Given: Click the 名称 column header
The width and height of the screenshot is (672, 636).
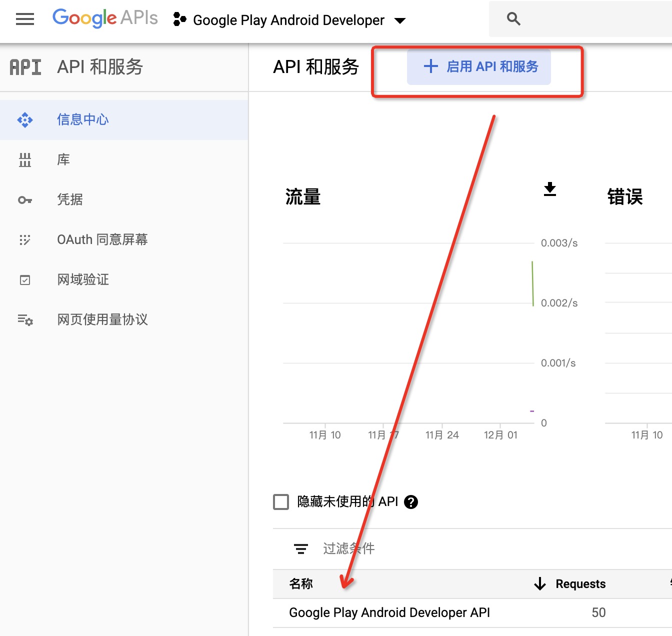Looking at the screenshot, I should coord(301,584).
